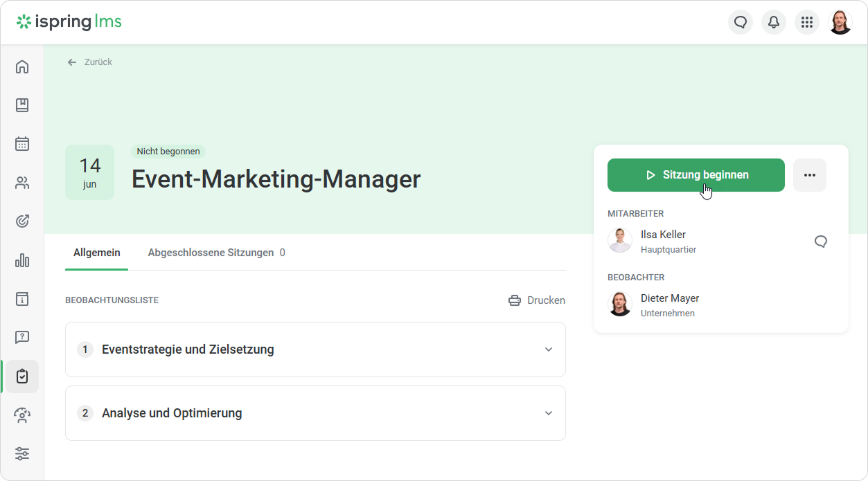Select the Allgemein tab
Viewport: 868px width, 481px height.
click(x=97, y=253)
